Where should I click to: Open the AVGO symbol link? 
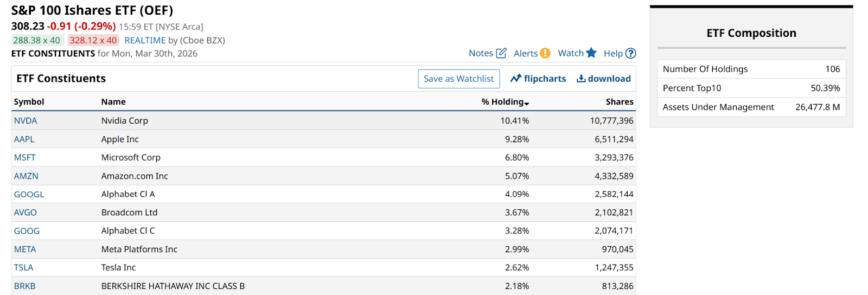25,213
